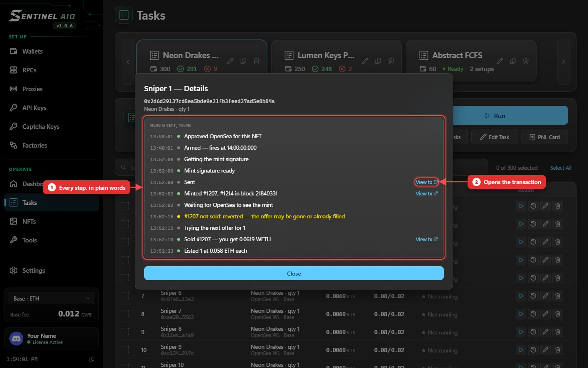Tick the checkbox for Sniper 7 row
588x368 pixels.
point(125,314)
